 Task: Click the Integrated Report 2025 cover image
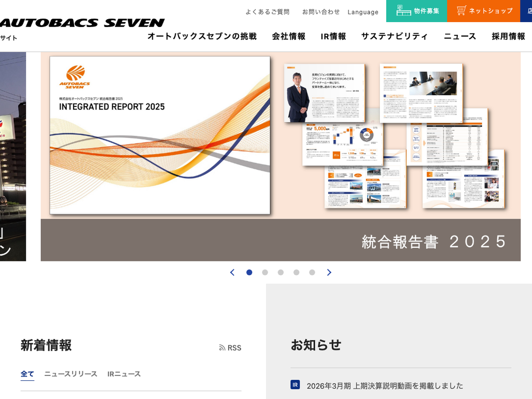pyautogui.click(x=160, y=135)
